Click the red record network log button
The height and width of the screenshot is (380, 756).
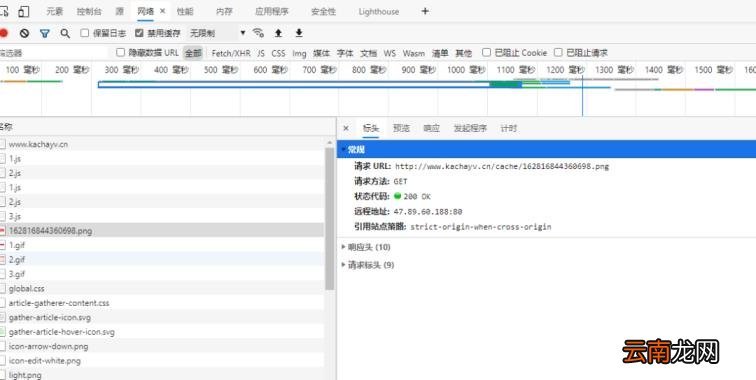[3, 33]
